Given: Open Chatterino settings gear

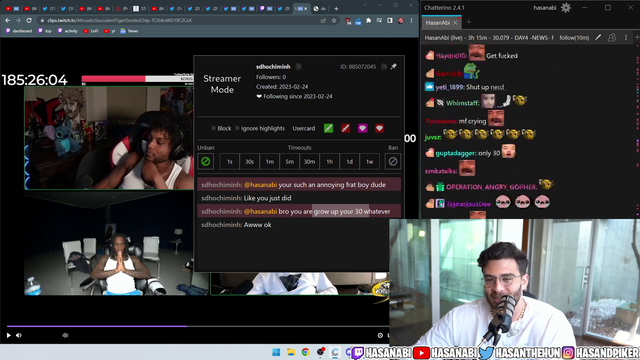Looking at the screenshot, I should coord(566,8).
